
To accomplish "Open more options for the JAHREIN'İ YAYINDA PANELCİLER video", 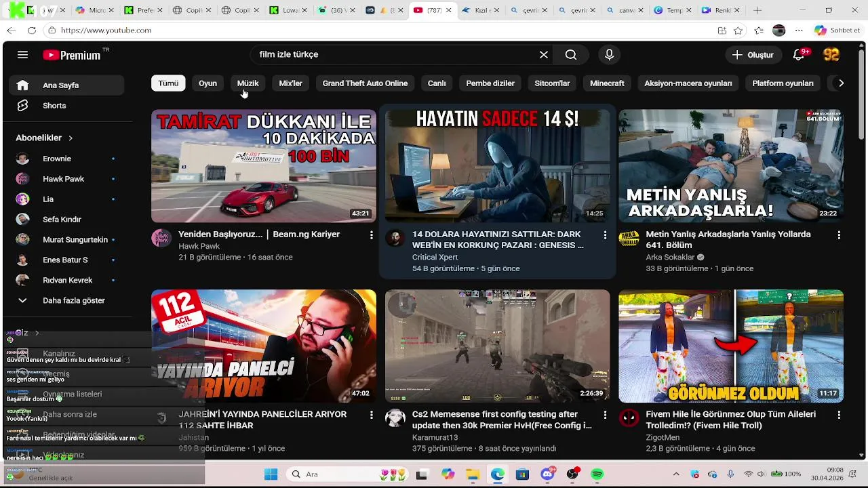I will (x=371, y=414).
